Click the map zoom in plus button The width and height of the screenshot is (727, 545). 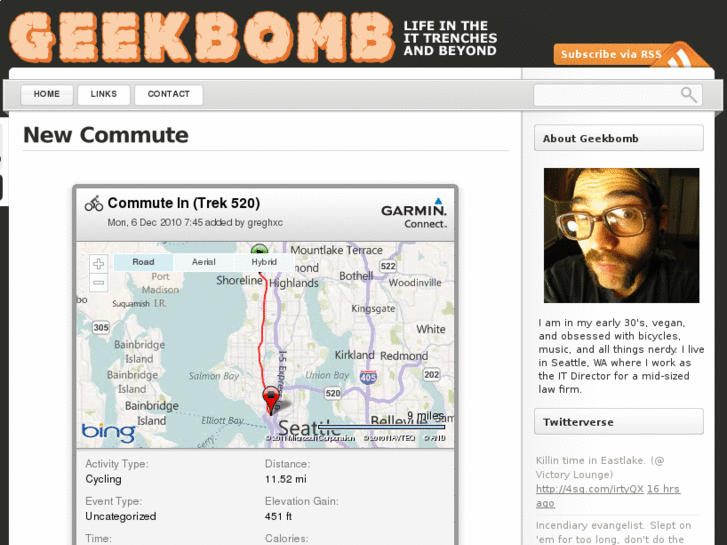(x=98, y=264)
